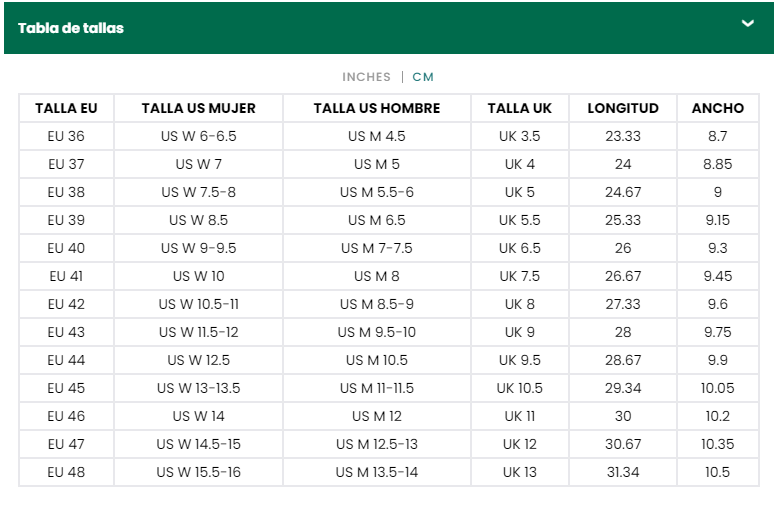
Task: Click the US M 8.5-9 cell
Action: click(377, 304)
